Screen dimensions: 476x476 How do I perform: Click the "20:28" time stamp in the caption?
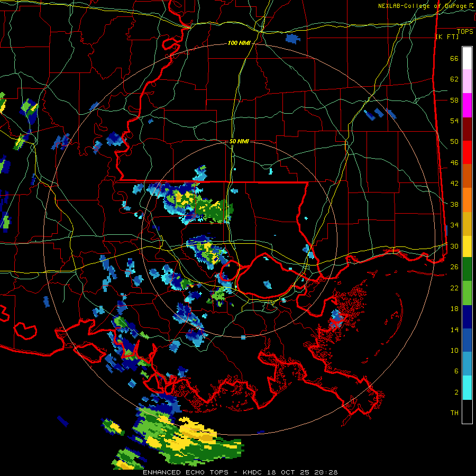pos(326,472)
